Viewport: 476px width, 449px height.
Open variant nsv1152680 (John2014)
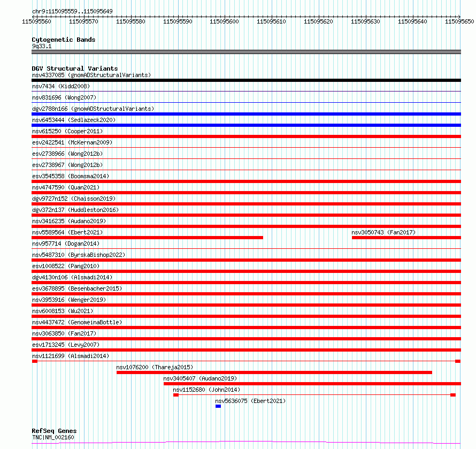(206, 390)
